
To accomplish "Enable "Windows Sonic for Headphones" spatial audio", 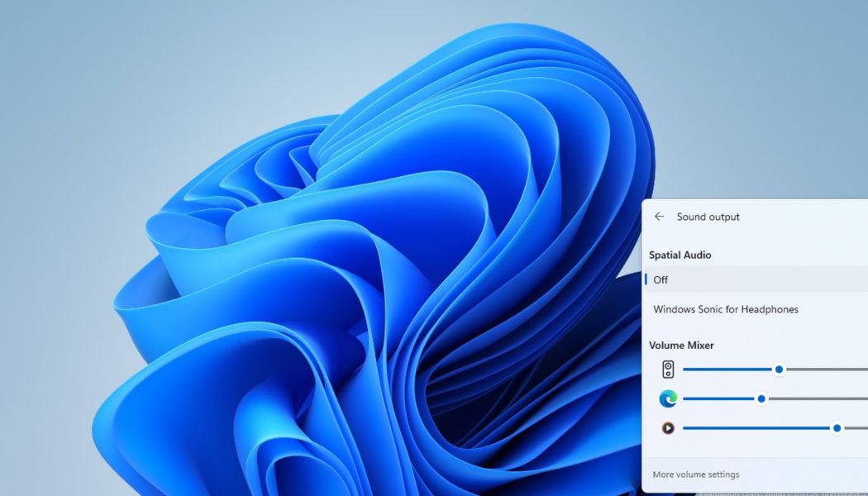I will tap(725, 309).
